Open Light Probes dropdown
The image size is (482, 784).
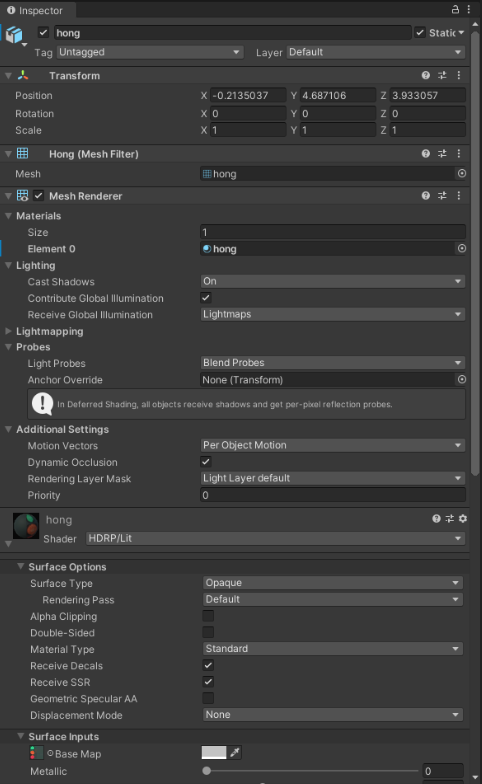click(x=332, y=362)
